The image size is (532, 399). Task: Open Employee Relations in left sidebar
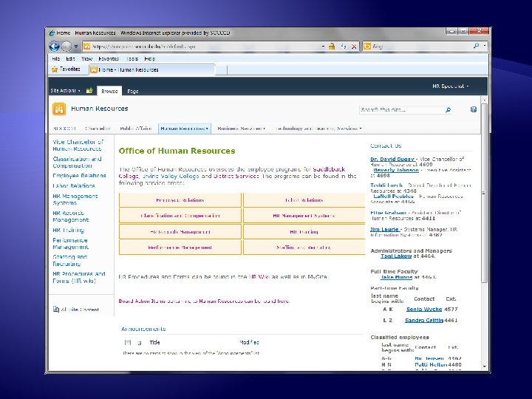tap(79, 176)
